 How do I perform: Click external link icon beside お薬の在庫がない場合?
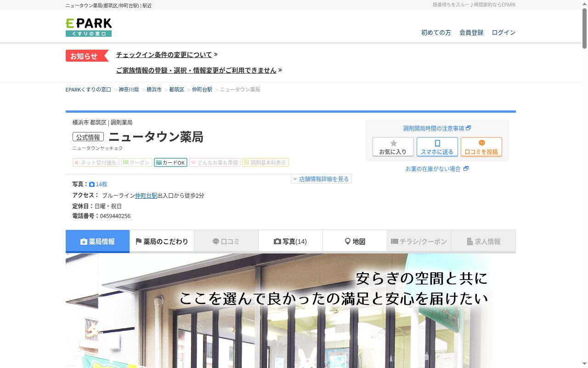click(466, 169)
